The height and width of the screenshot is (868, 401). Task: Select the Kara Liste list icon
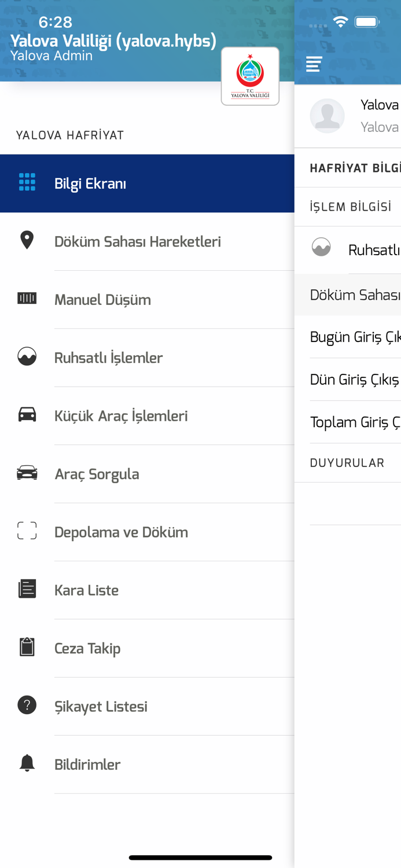27,589
